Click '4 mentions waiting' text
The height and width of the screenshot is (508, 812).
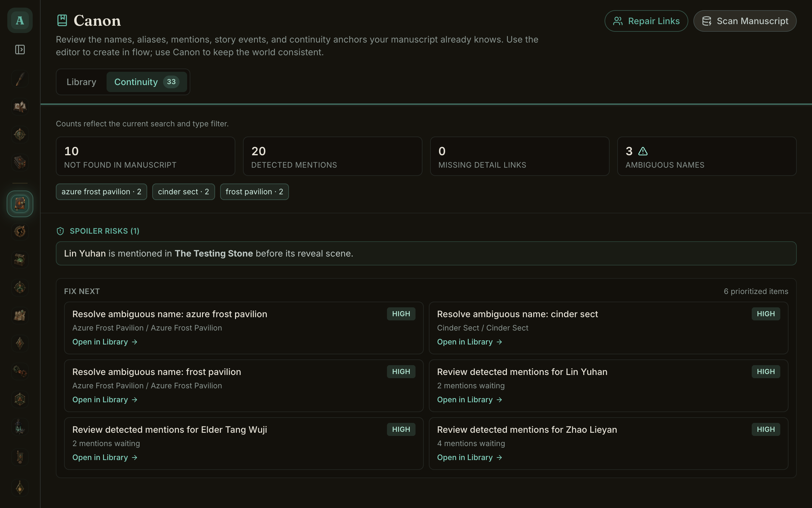pos(471,444)
